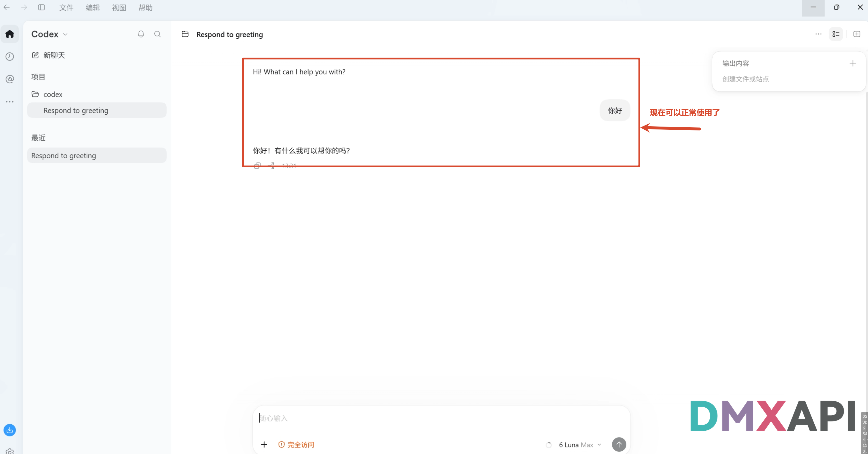
Task: Open the header three-dot options menu
Action: point(818,34)
